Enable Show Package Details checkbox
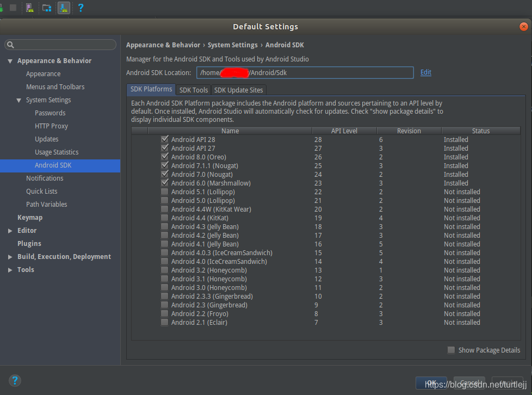The width and height of the screenshot is (532, 395). pos(451,350)
